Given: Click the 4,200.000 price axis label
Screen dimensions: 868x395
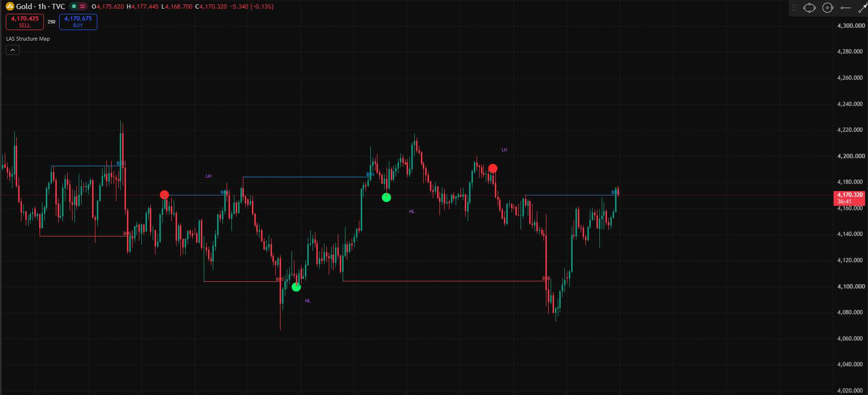Looking at the screenshot, I should (851, 156).
